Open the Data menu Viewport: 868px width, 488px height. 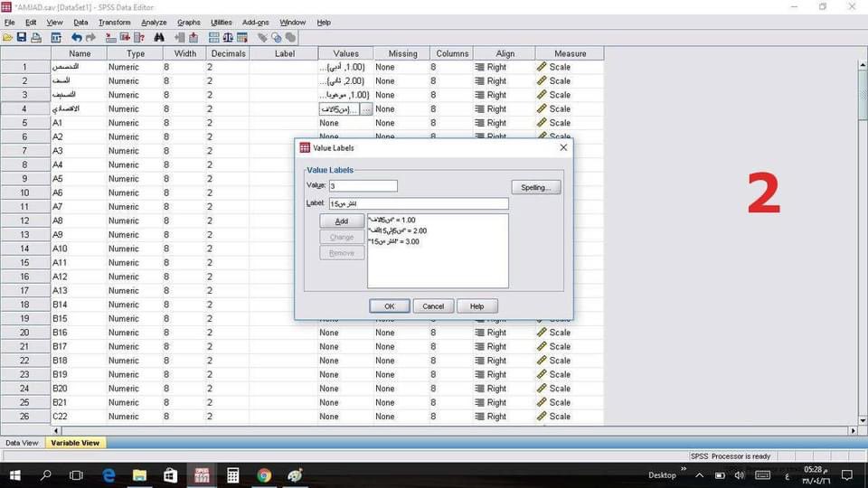coord(80,22)
